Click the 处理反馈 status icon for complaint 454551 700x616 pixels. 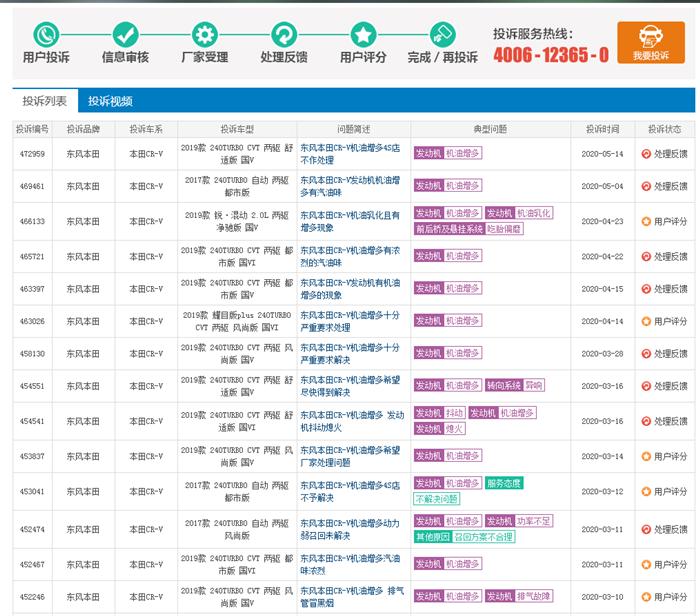[x=646, y=386]
